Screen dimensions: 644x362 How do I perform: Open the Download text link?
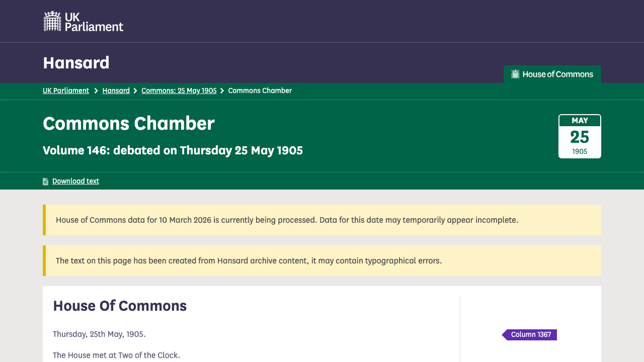75,181
